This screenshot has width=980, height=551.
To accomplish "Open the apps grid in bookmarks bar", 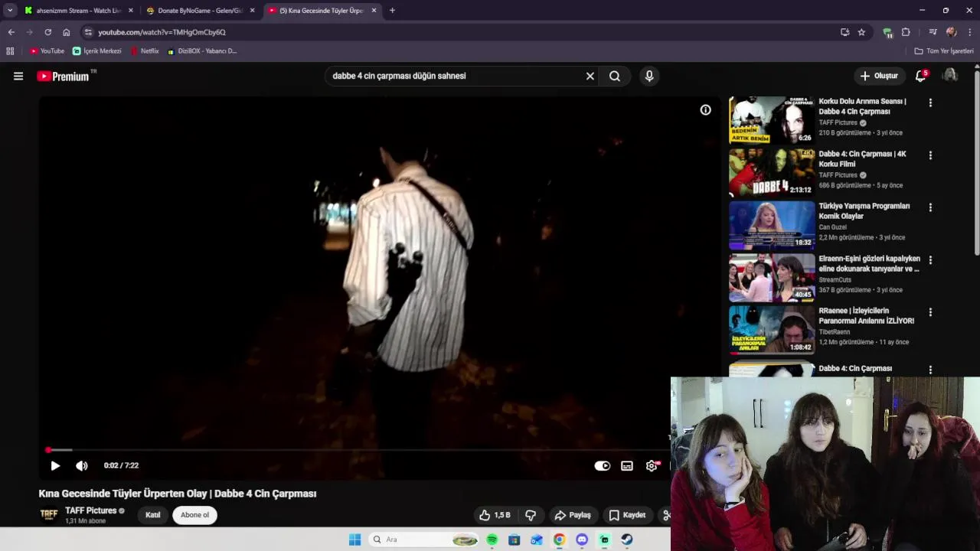I will pyautogui.click(x=10, y=51).
